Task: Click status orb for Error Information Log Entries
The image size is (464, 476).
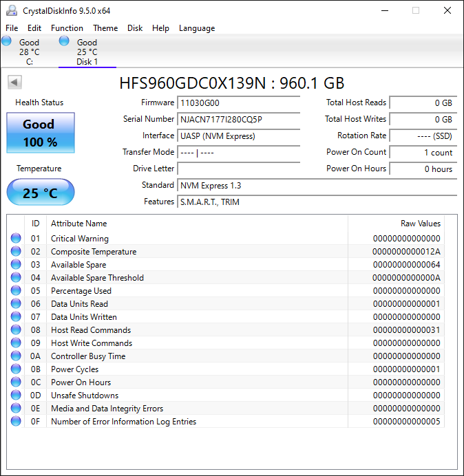Action: 16,421
